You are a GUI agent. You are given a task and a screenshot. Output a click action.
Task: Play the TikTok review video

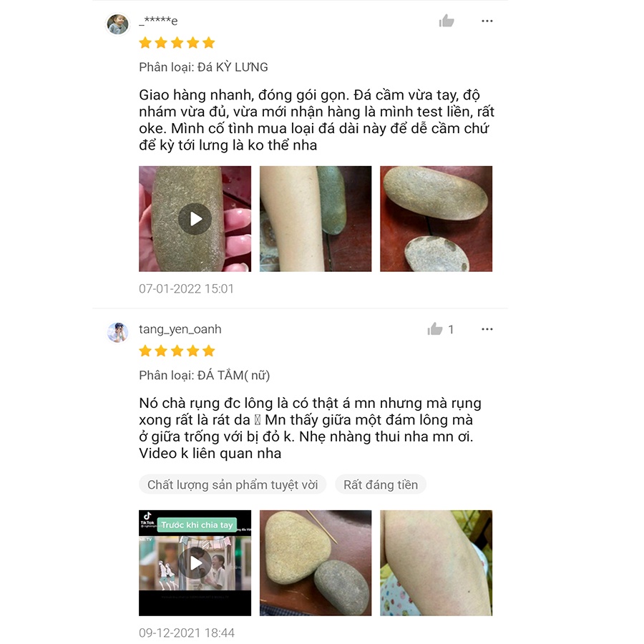(x=195, y=563)
